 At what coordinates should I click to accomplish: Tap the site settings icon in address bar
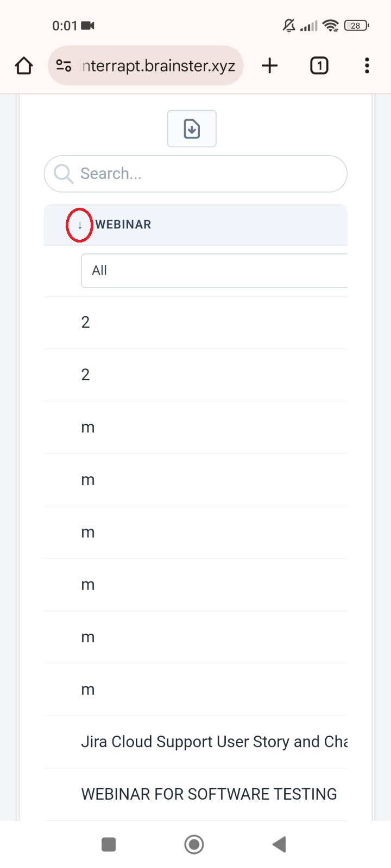tap(64, 66)
